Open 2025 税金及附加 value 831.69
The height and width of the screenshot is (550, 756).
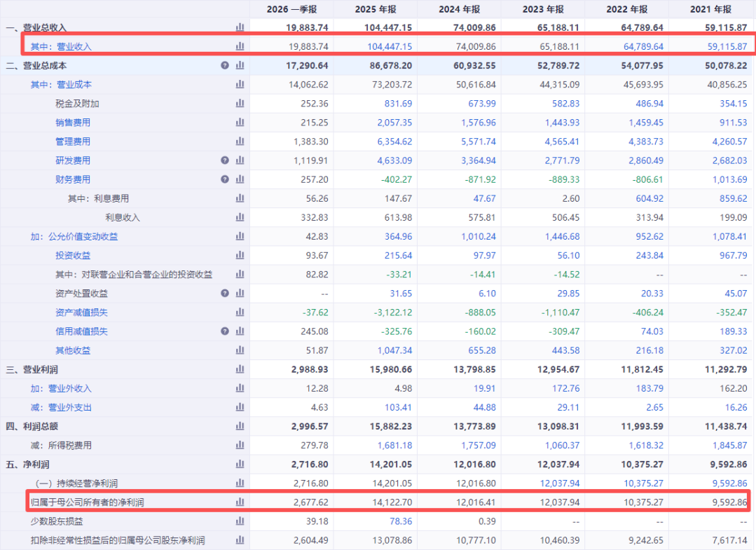(398, 104)
